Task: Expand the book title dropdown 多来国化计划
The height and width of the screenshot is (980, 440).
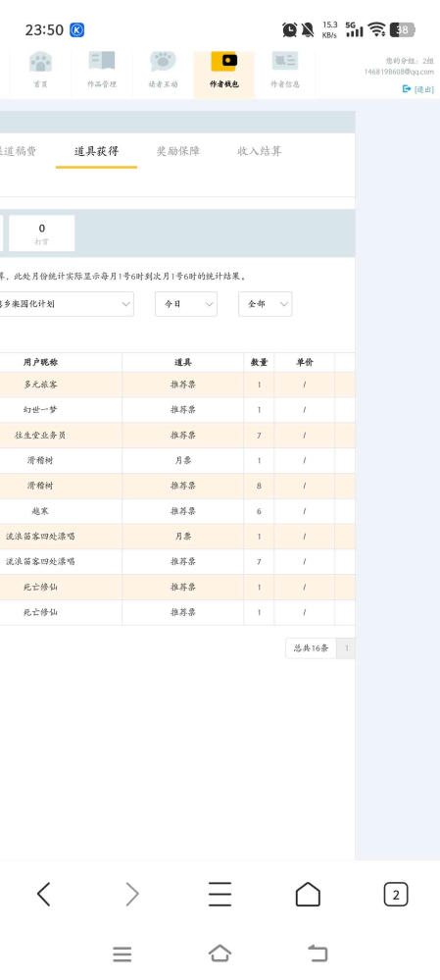Action: (67, 304)
